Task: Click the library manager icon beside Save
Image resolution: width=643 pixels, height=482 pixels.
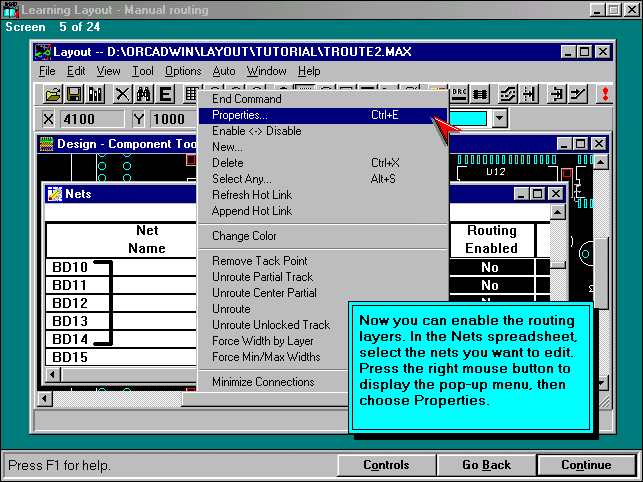Action: point(96,94)
